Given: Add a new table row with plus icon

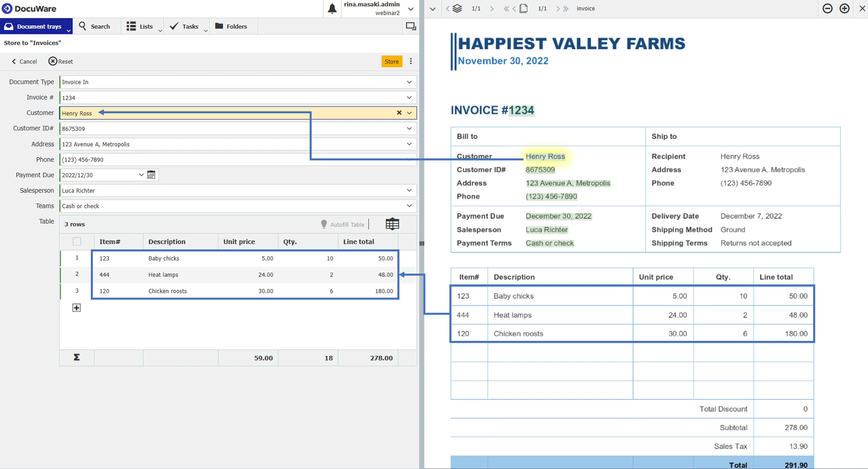Looking at the screenshot, I should coord(76,307).
